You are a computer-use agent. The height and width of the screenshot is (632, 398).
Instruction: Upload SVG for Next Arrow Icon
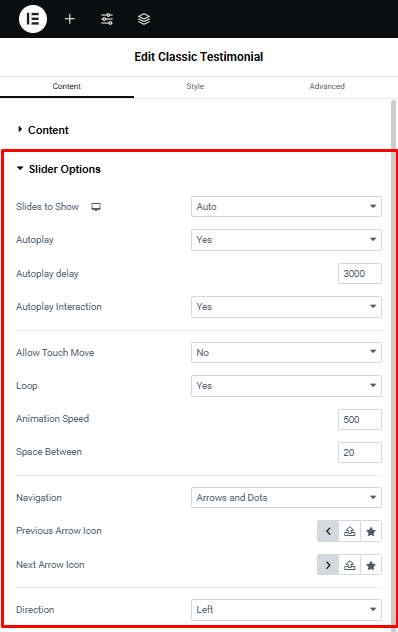coord(350,565)
